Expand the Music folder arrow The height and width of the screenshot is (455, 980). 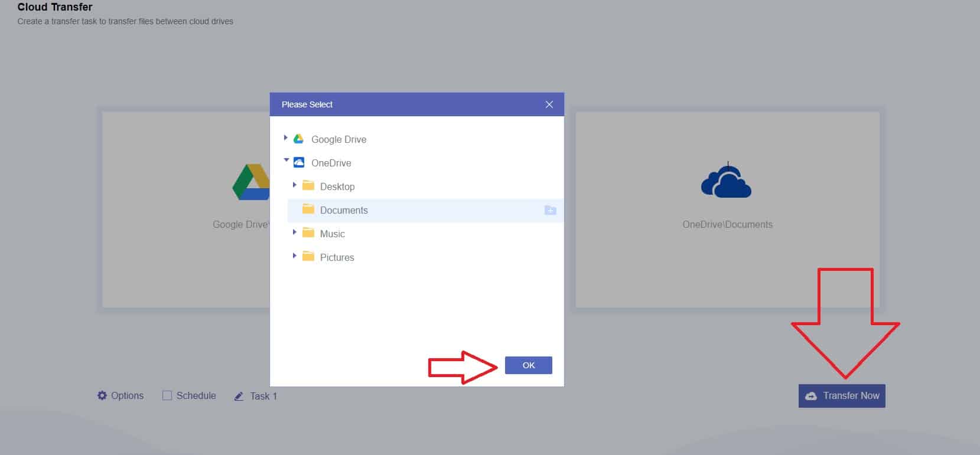click(294, 233)
